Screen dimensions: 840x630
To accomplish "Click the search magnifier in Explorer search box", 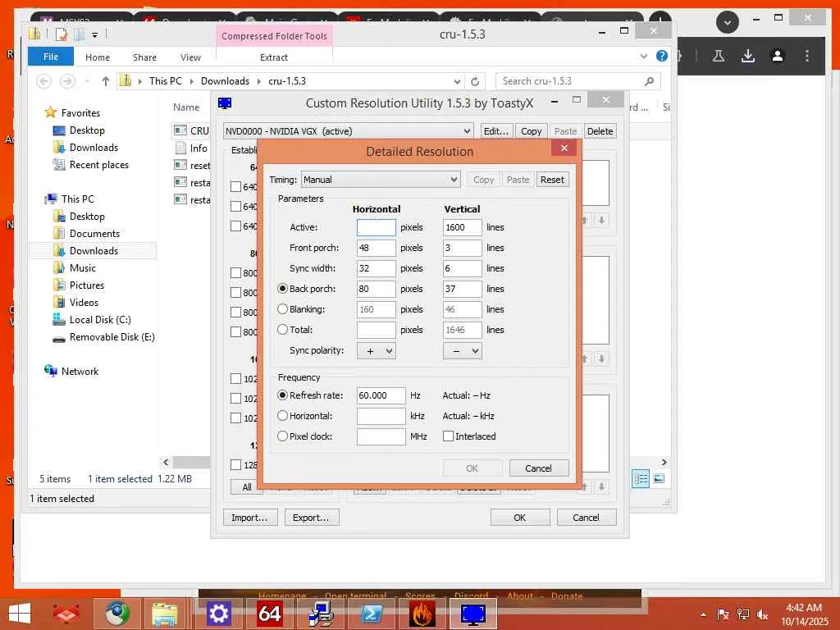I will [650, 81].
